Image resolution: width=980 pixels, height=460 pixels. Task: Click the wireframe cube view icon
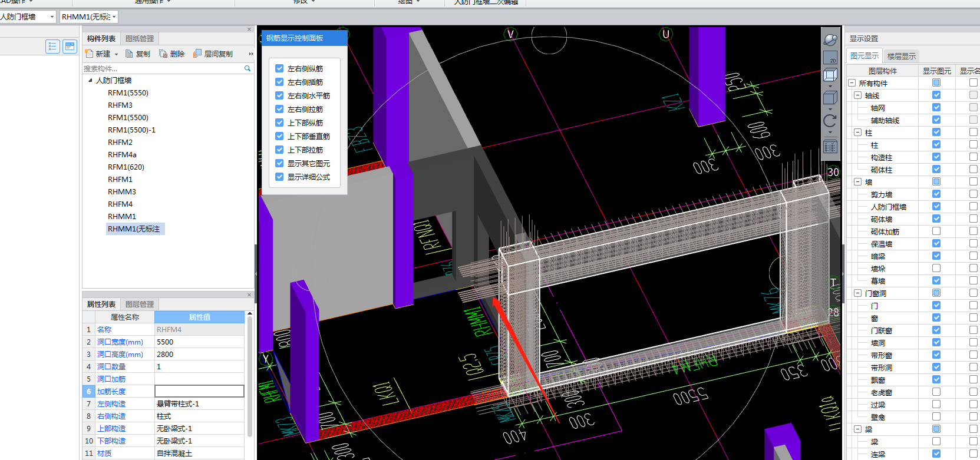point(830,75)
